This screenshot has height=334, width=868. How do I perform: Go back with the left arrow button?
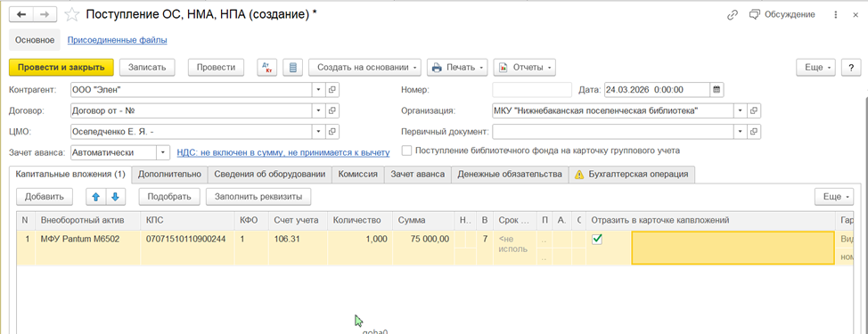tap(22, 15)
